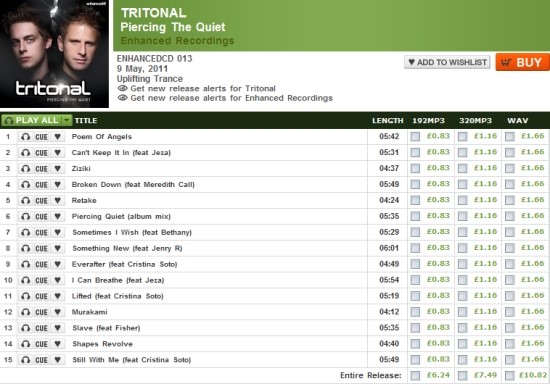Viewport: 550px width, 384px height.
Task: Listen to Piercing Quiet album mix headphone icon
Action: pyautogui.click(x=25, y=216)
